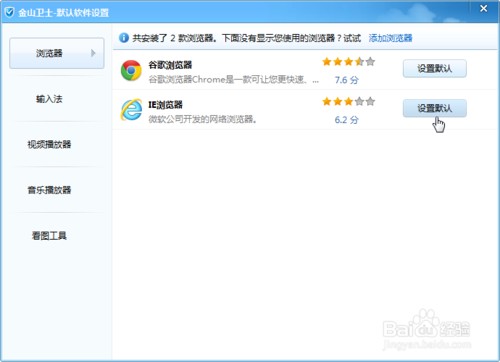Set IE浏览器 as default with 设置默认 button
This screenshot has height=362, width=500.
(x=435, y=108)
